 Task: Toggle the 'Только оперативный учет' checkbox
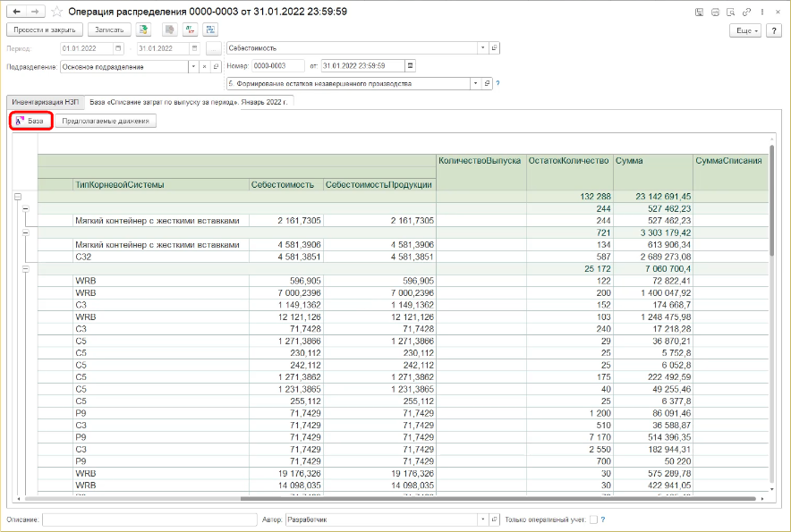[593, 519]
